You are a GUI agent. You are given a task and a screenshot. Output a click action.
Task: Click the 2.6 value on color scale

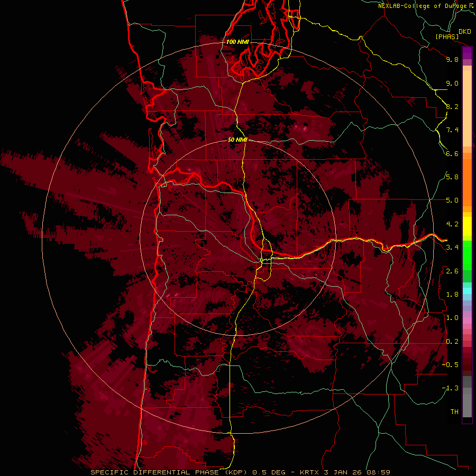(x=452, y=271)
